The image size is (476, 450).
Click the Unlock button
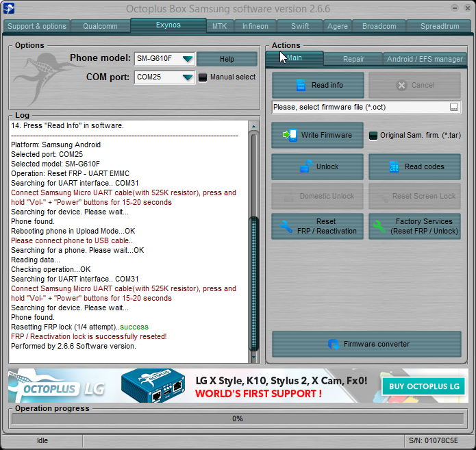click(317, 166)
